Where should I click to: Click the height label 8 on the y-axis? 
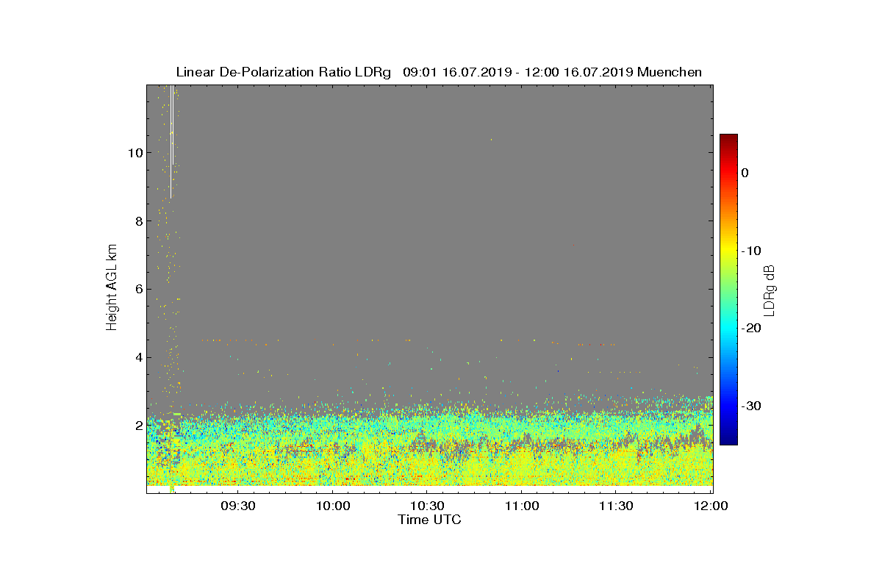pos(137,221)
